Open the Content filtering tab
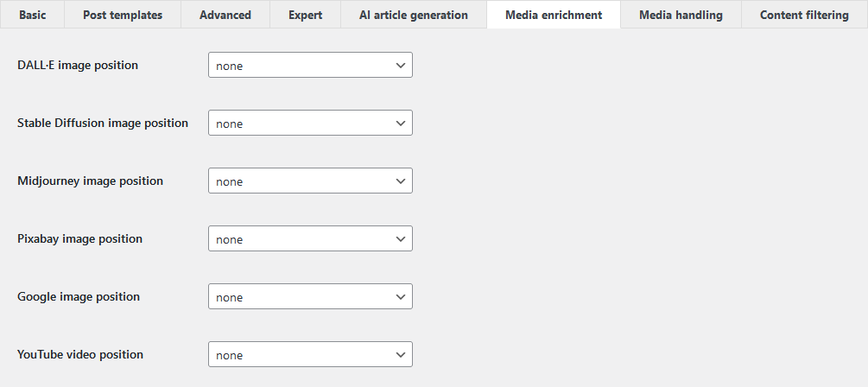 coord(804,15)
